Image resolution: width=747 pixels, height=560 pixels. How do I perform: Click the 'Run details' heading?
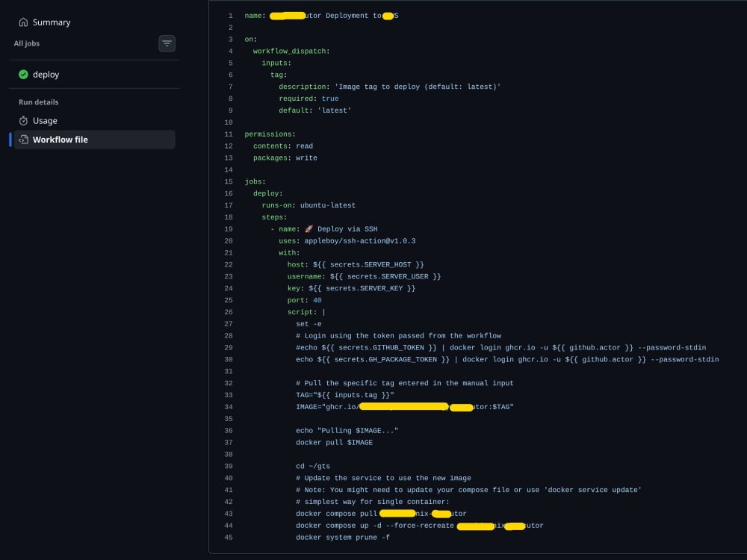(x=39, y=102)
